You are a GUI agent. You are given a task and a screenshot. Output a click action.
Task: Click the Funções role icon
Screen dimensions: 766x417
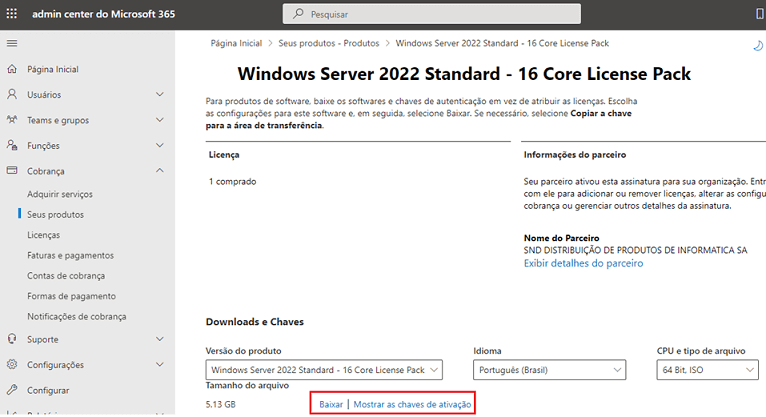(x=12, y=145)
